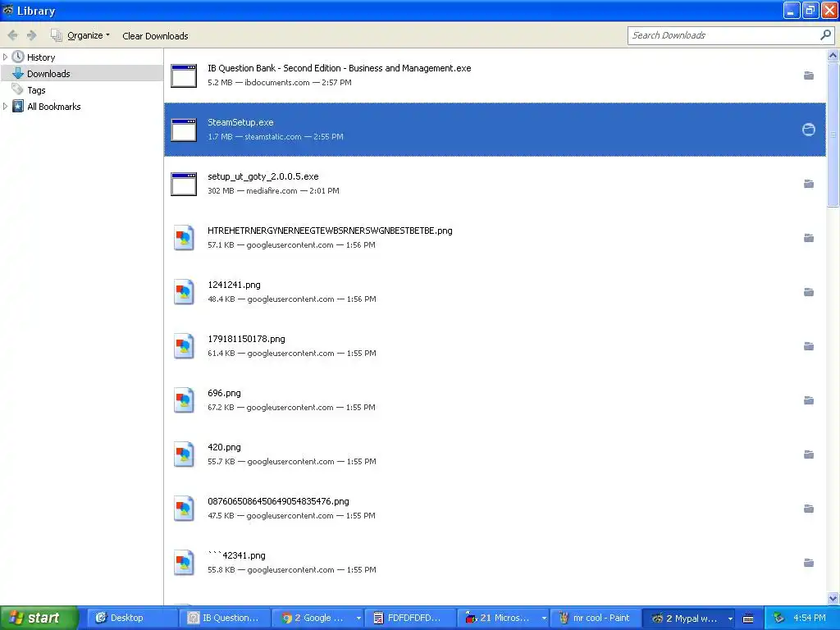Open containing folder for ```42341.png
The height and width of the screenshot is (630, 840).
pyautogui.click(x=808, y=563)
